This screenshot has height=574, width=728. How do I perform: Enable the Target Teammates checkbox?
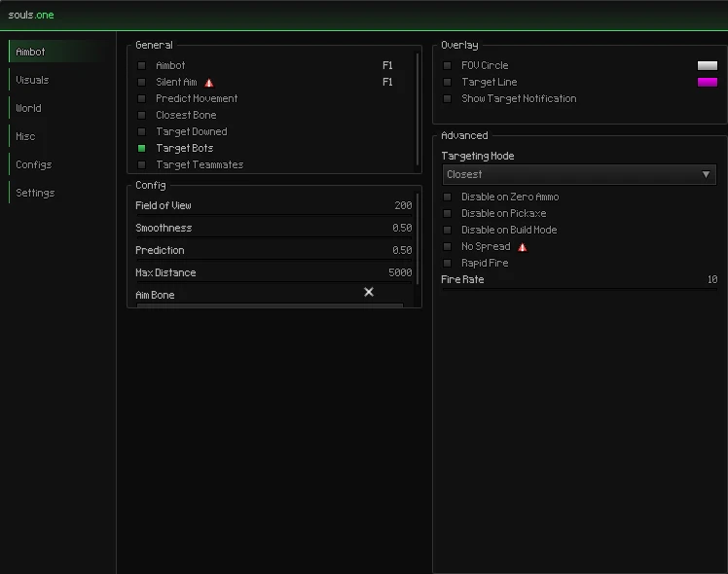(x=141, y=164)
